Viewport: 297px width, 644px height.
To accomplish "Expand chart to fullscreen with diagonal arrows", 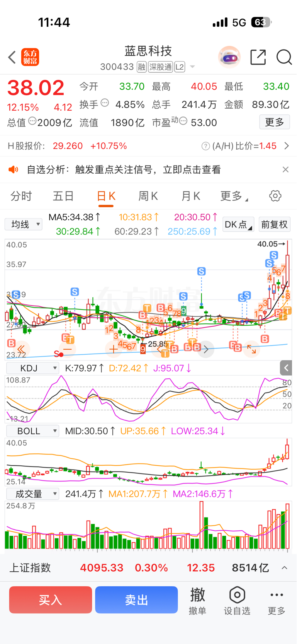I will pyautogui.click(x=251, y=349).
